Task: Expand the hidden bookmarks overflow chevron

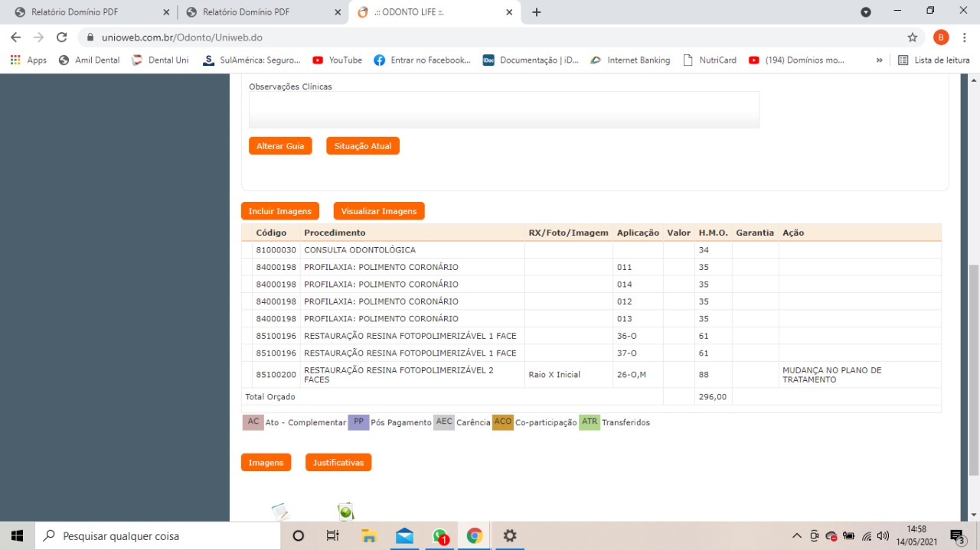Action: (x=879, y=60)
